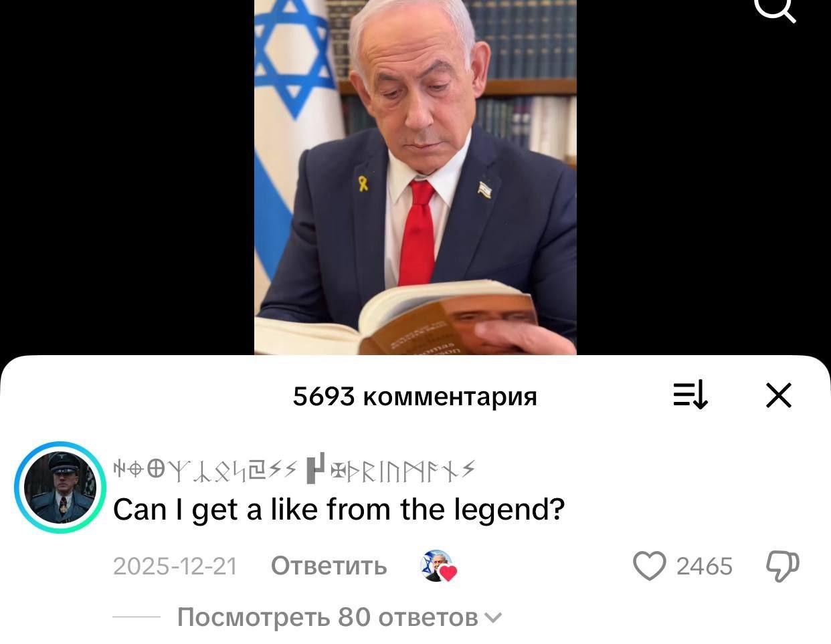Viewport: 831px width, 644px height.
Task: Tap the 5693 комментария header
Action: click(x=415, y=396)
